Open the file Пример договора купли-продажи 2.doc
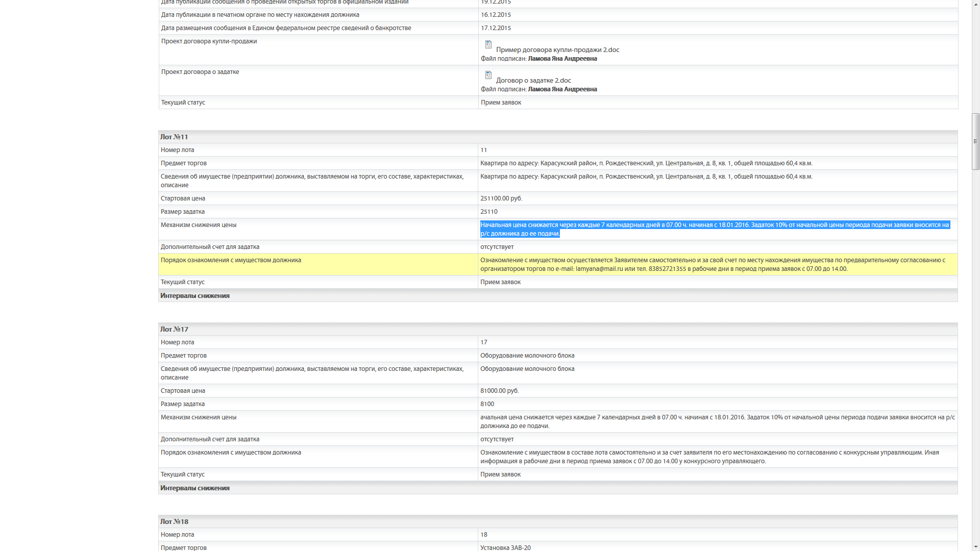The image size is (980, 551). (x=557, y=50)
